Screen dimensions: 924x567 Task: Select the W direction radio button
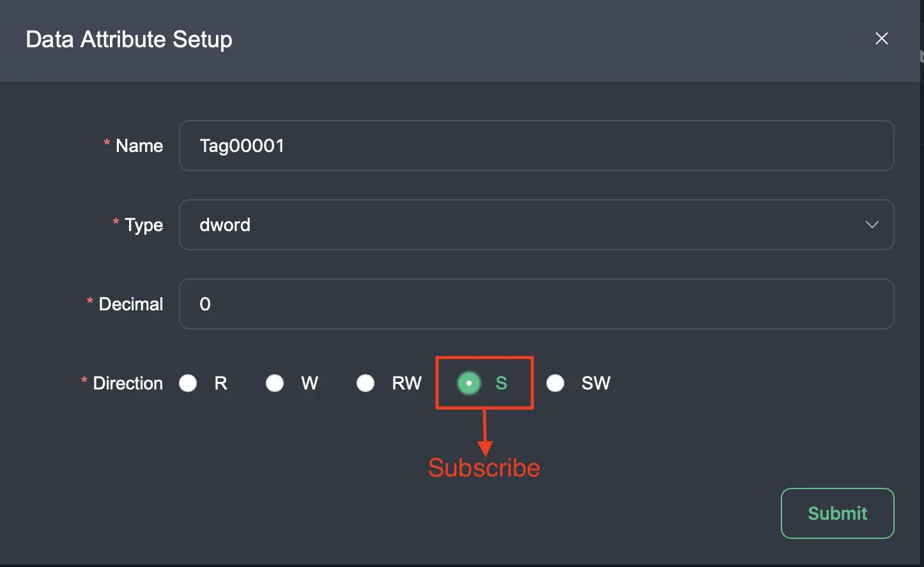click(275, 382)
